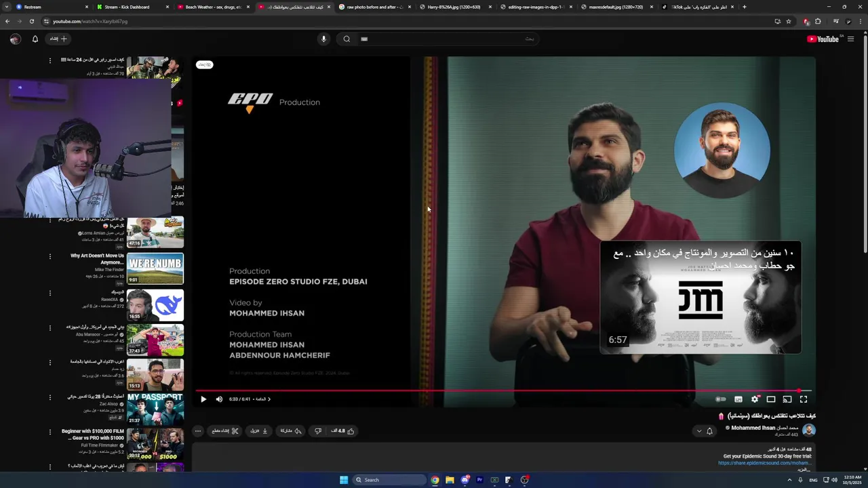Reload the page
The width and height of the screenshot is (868, 488).
tap(31, 21)
